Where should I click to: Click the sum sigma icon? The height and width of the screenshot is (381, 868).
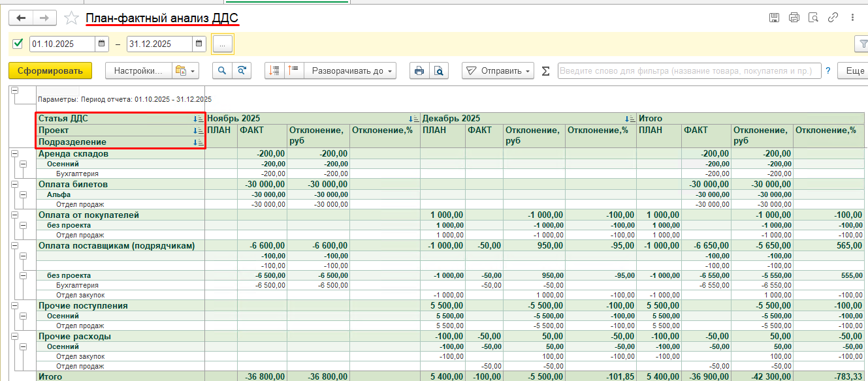(x=546, y=70)
